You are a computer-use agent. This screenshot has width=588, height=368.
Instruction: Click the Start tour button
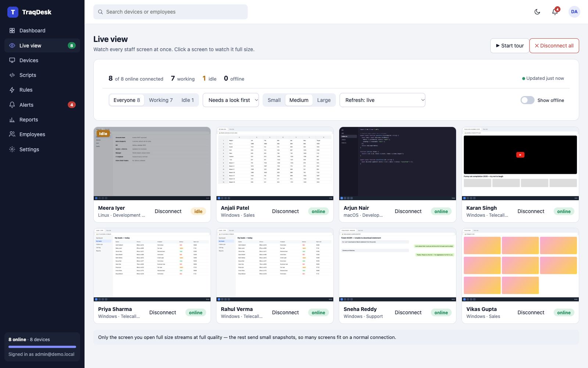point(510,46)
